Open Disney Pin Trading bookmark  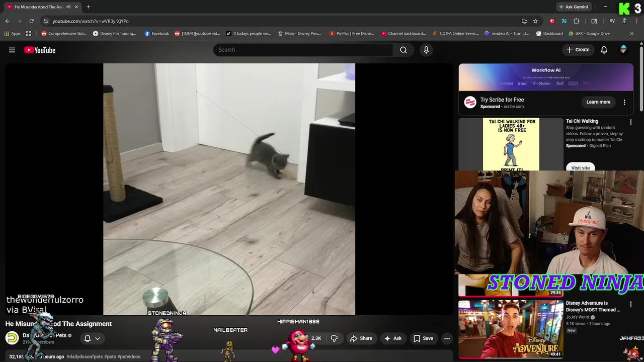(115, 34)
